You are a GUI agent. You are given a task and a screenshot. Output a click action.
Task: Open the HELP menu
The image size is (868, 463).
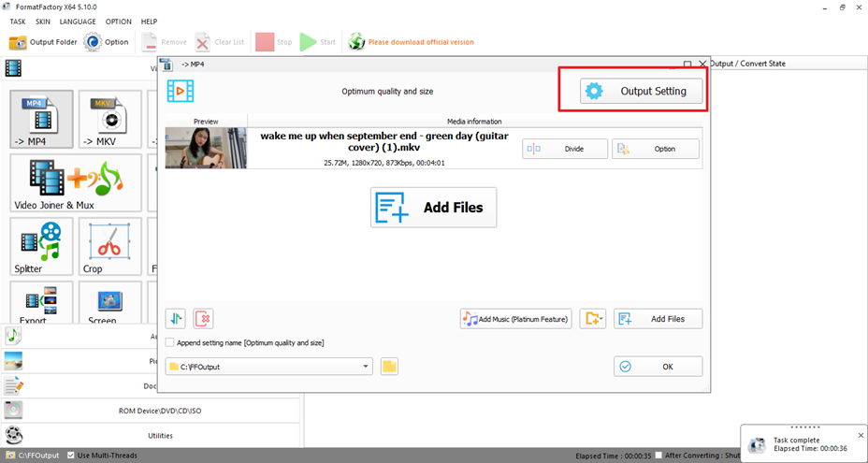point(149,22)
